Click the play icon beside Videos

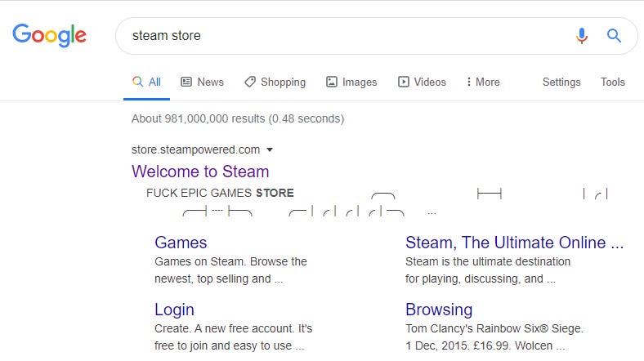403,82
